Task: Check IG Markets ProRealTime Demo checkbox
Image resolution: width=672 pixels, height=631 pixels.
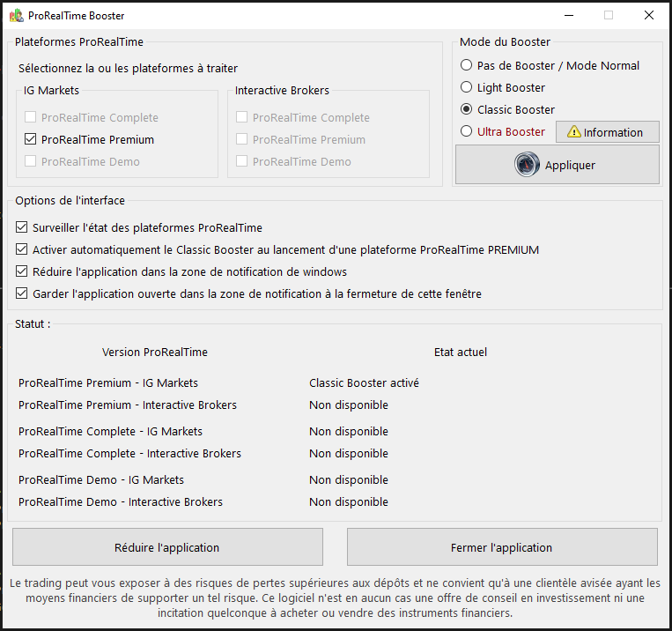Action: (x=31, y=161)
